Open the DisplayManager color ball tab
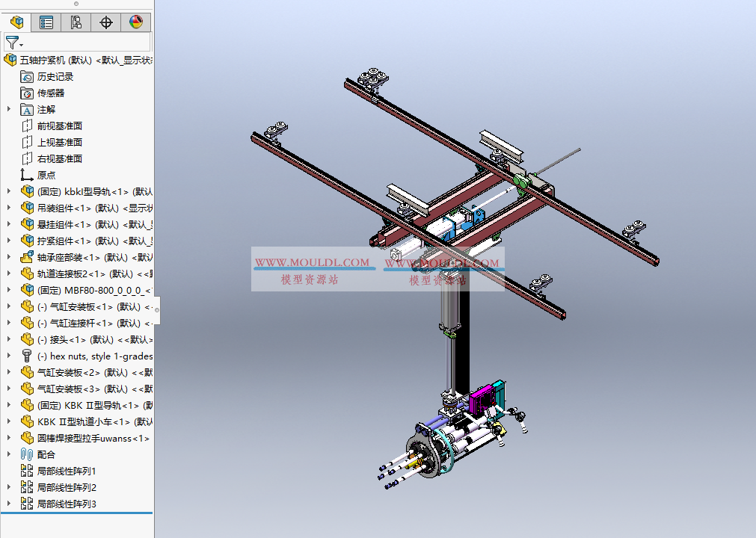 135,22
